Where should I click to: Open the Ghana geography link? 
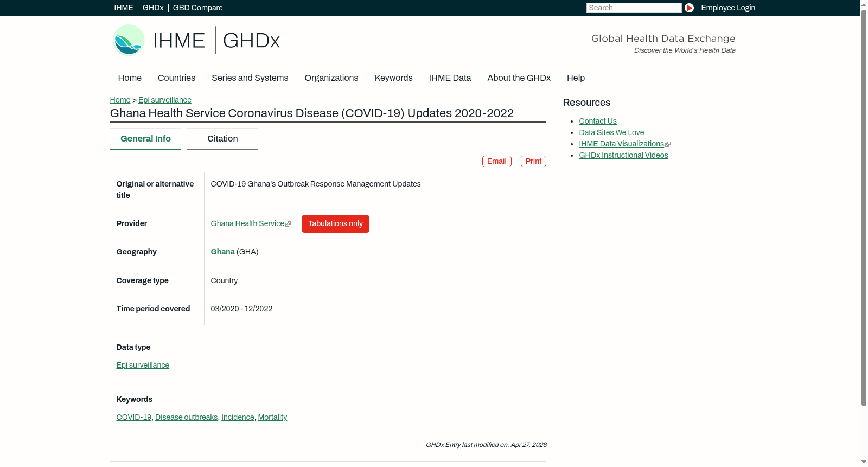coord(222,252)
